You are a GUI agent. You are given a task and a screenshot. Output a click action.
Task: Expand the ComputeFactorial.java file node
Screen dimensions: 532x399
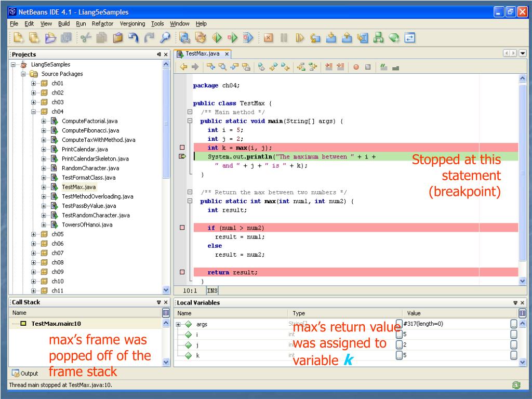click(44, 121)
